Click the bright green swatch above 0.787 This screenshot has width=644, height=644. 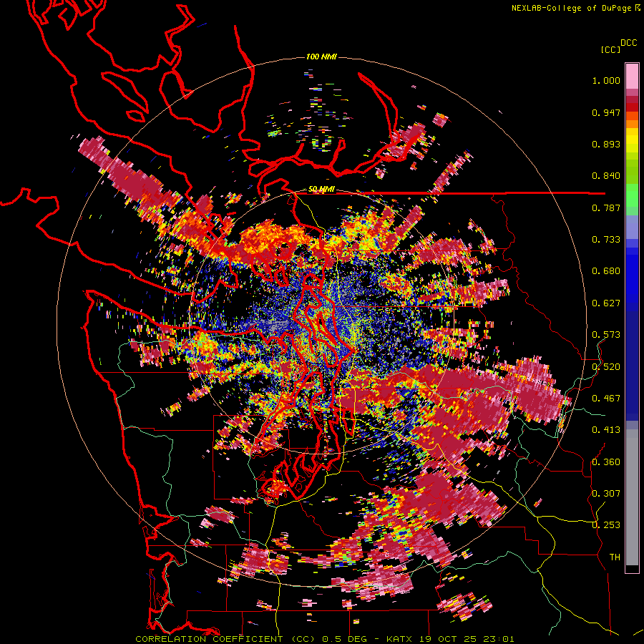pyautogui.click(x=632, y=195)
